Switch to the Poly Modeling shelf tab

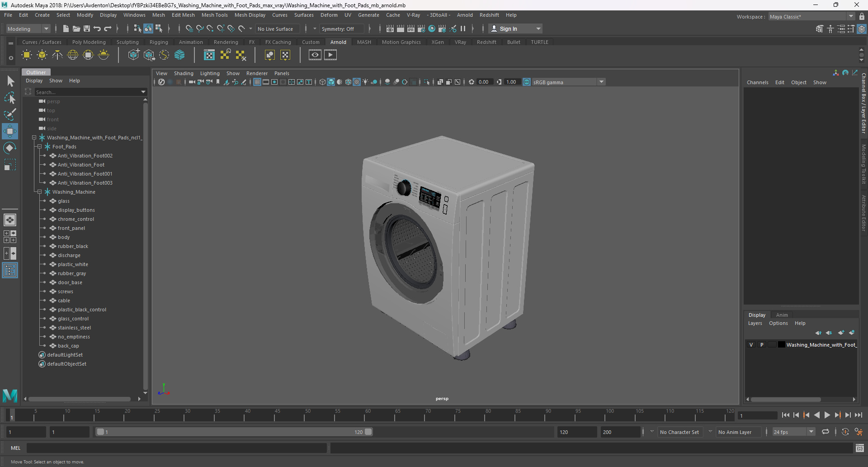[x=89, y=42]
